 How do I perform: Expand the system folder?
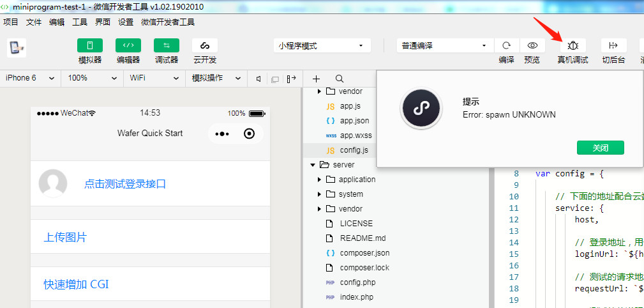tap(319, 194)
